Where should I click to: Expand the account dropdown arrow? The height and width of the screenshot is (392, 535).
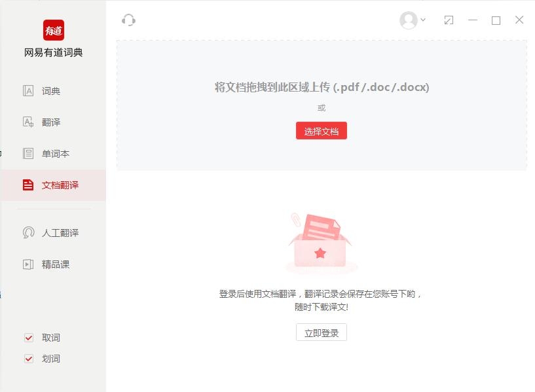[423, 20]
